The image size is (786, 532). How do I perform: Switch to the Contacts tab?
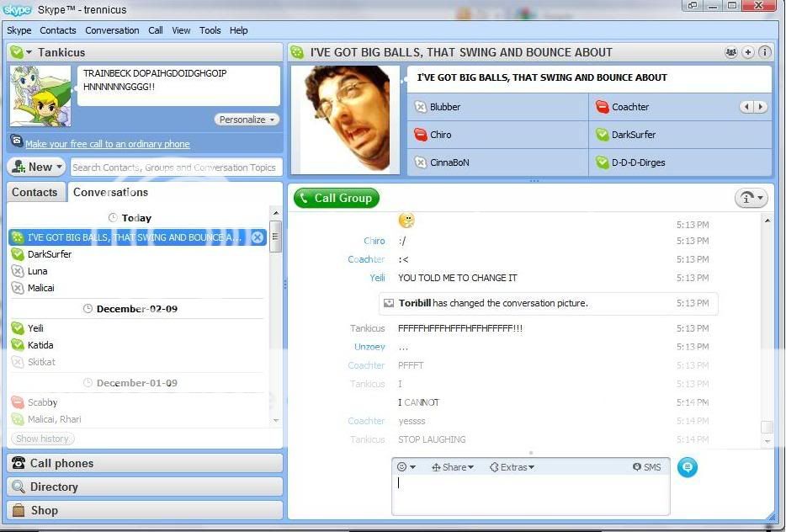pyautogui.click(x=35, y=192)
